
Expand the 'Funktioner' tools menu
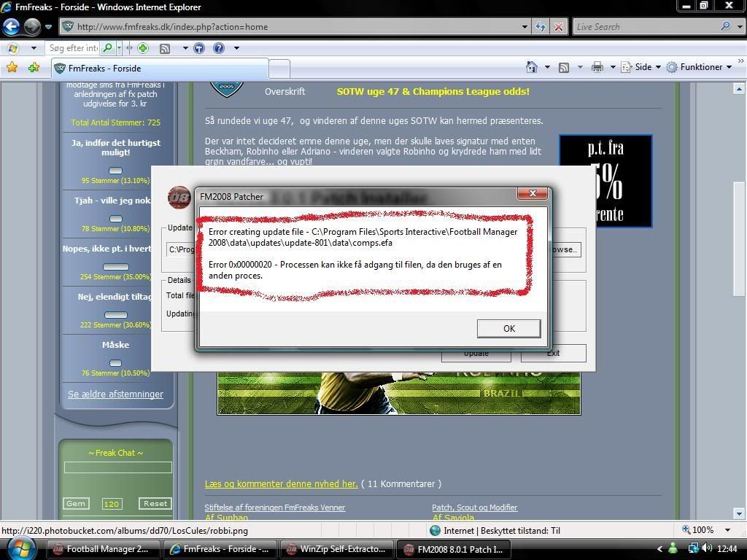click(x=700, y=67)
